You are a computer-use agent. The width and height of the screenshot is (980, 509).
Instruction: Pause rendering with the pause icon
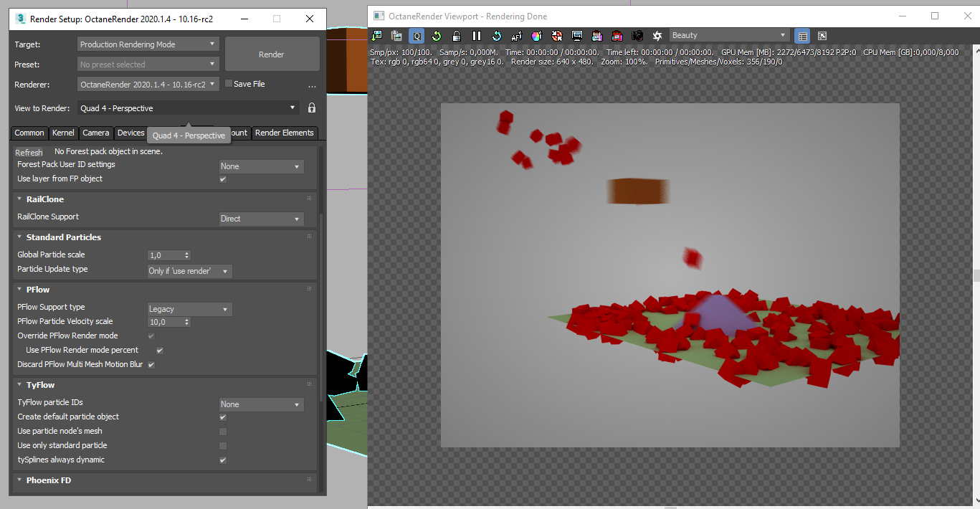[x=477, y=35]
